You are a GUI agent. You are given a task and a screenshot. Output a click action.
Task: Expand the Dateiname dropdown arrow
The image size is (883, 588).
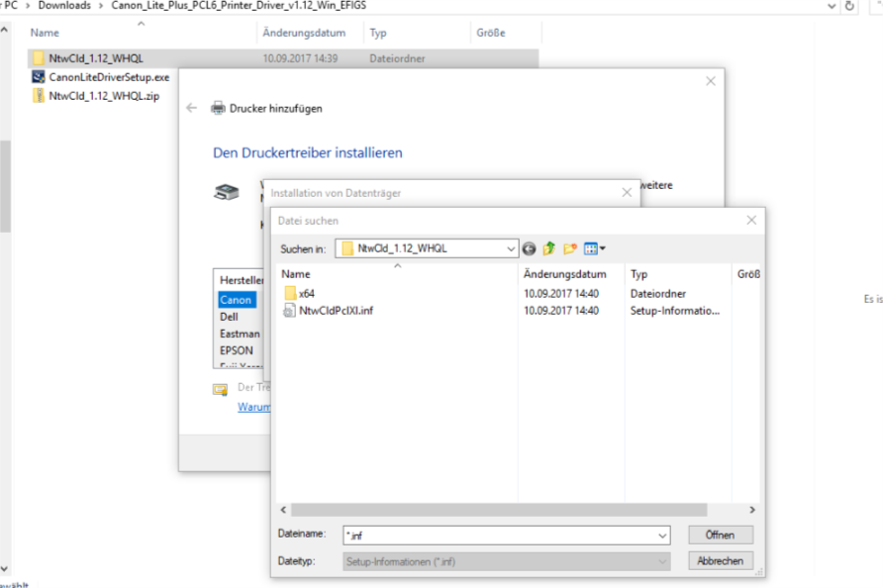[x=662, y=536]
